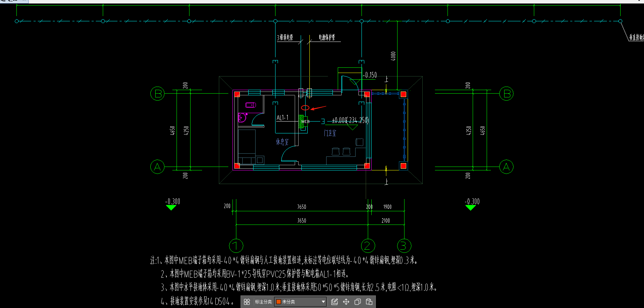Click grid axis bubble 3

pos(404,246)
